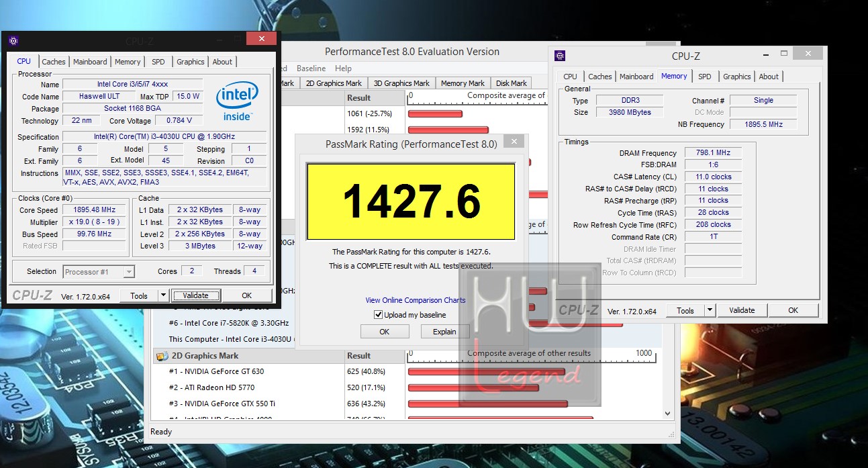Click the CPU-Z app icon in left window title bar
The width and height of the screenshot is (868, 468).
tap(13, 41)
